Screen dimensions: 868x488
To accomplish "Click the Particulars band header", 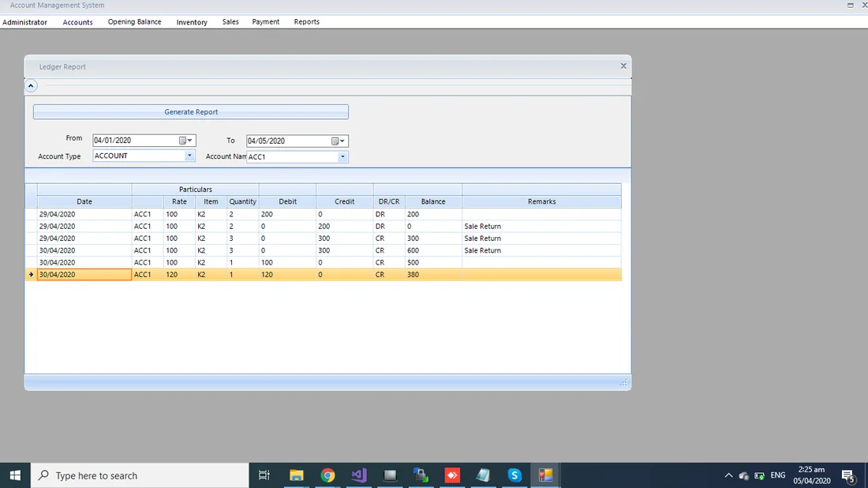I will click(196, 190).
